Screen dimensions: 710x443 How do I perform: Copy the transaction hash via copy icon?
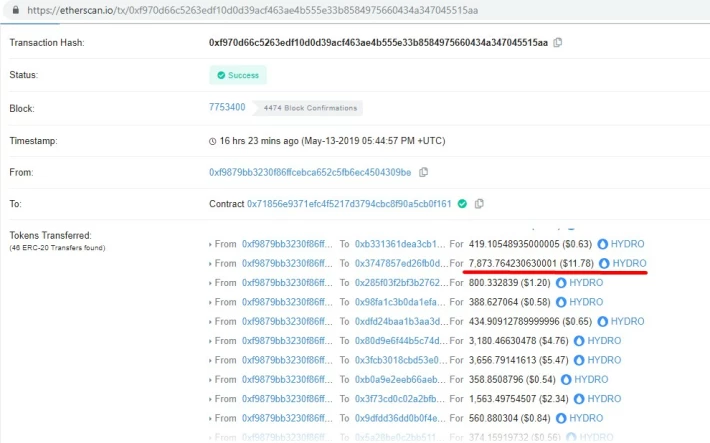click(x=558, y=42)
